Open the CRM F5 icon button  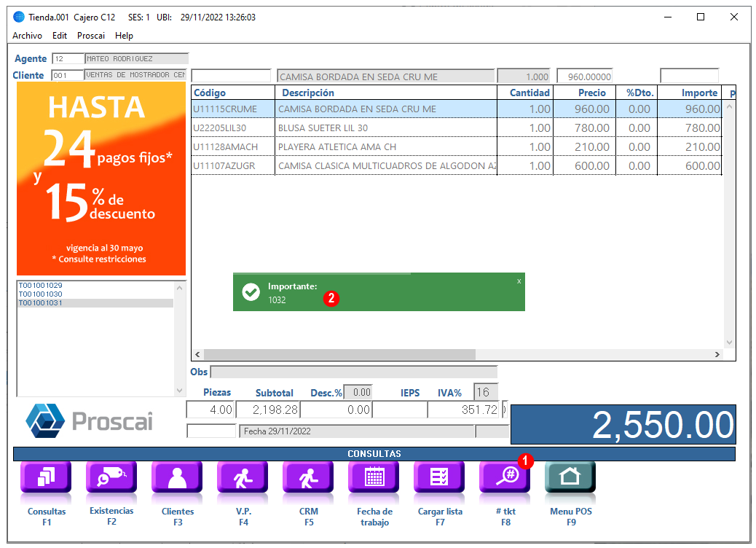click(x=308, y=477)
